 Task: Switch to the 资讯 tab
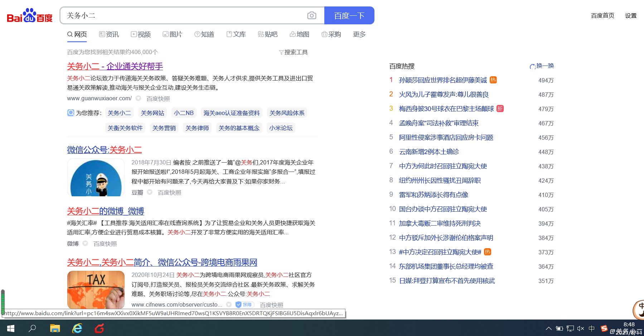109,34
